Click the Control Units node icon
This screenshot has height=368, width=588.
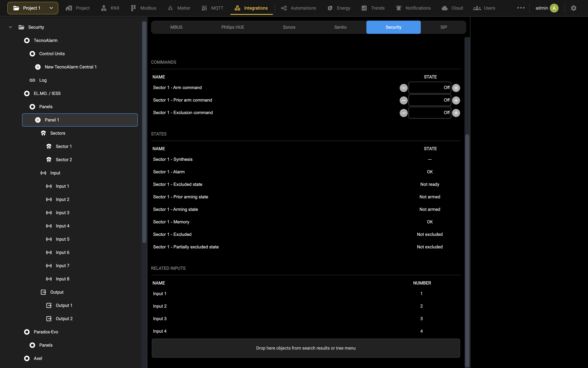[x=32, y=54]
